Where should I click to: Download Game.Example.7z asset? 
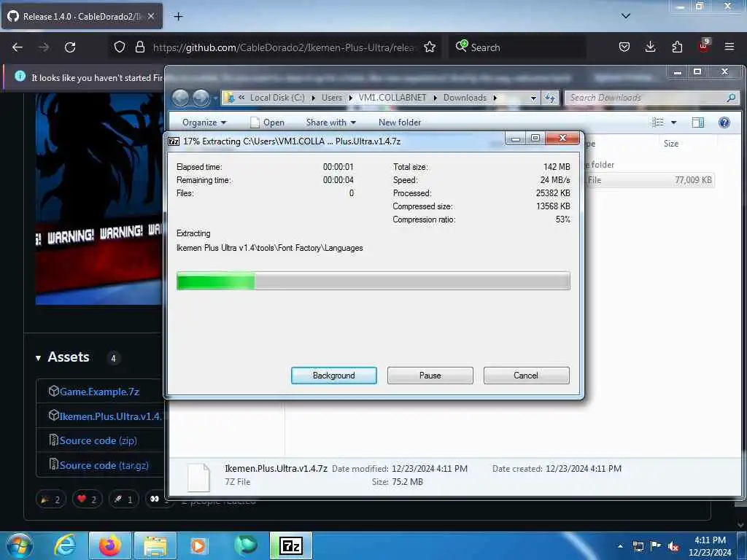pyautogui.click(x=99, y=392)
